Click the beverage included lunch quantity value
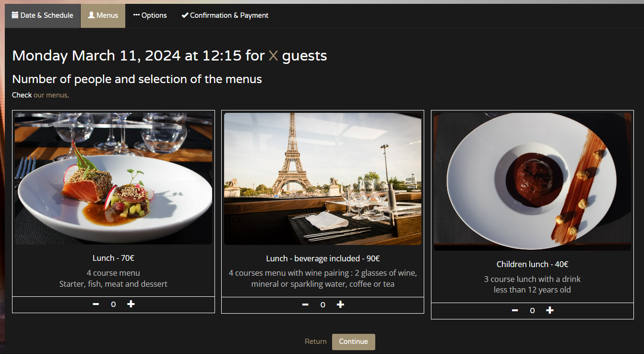 (x=322, y=305)
